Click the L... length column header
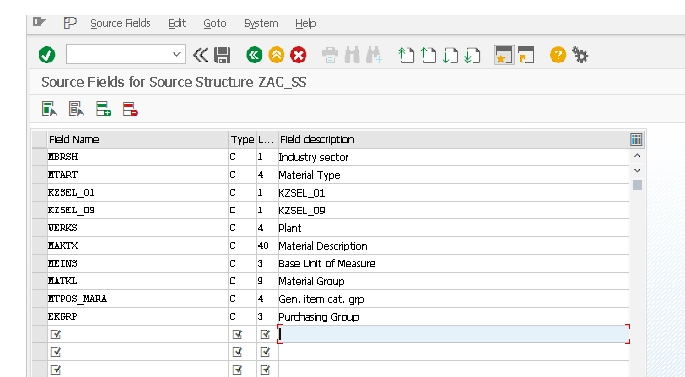 [x=267, y=139]
